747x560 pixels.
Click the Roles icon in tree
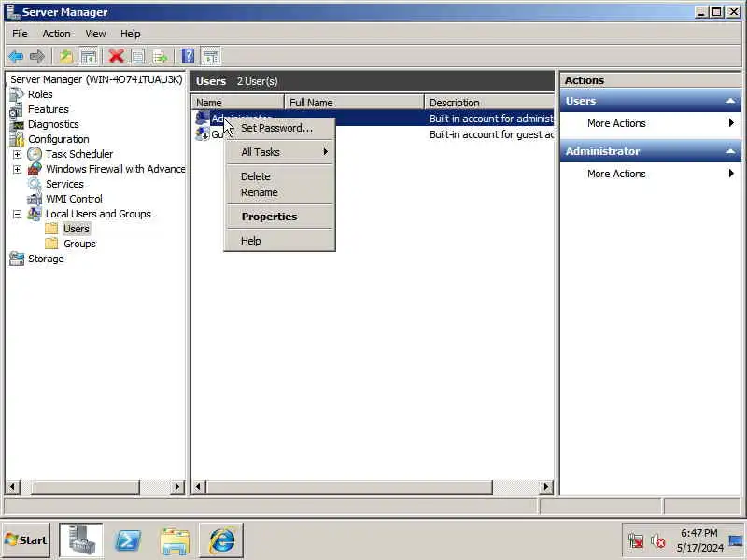point(16,95)
